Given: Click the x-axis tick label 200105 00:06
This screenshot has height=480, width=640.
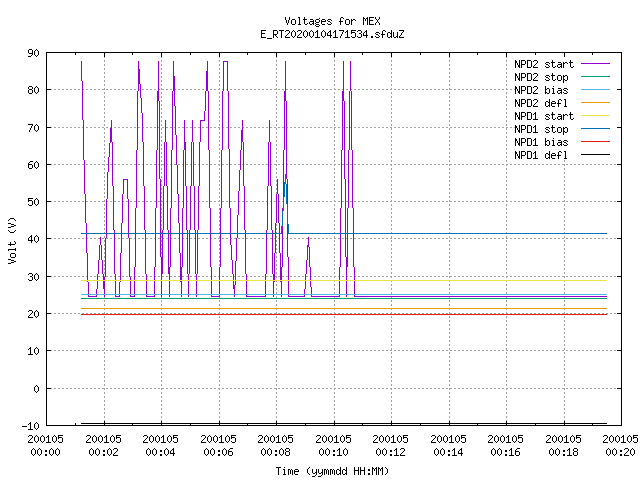Looking at the screenshot, I should click(219, 446).
